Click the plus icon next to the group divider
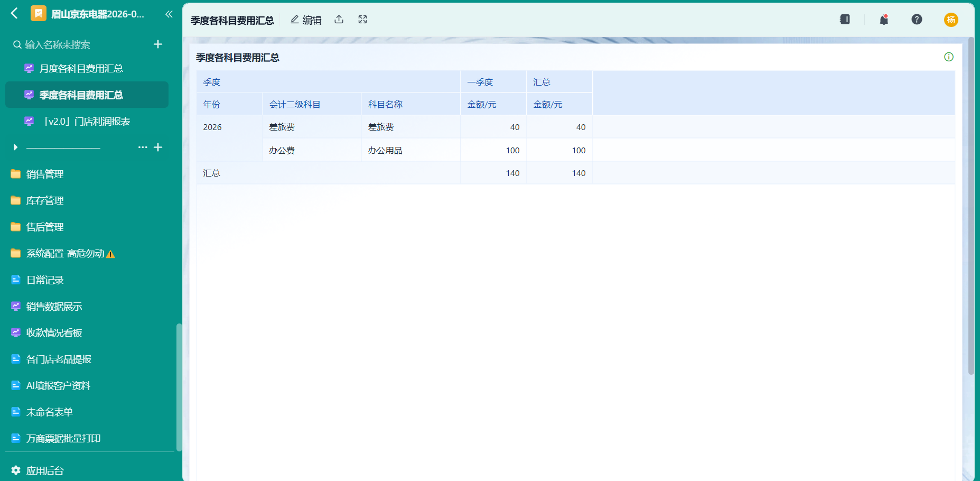 158,147
